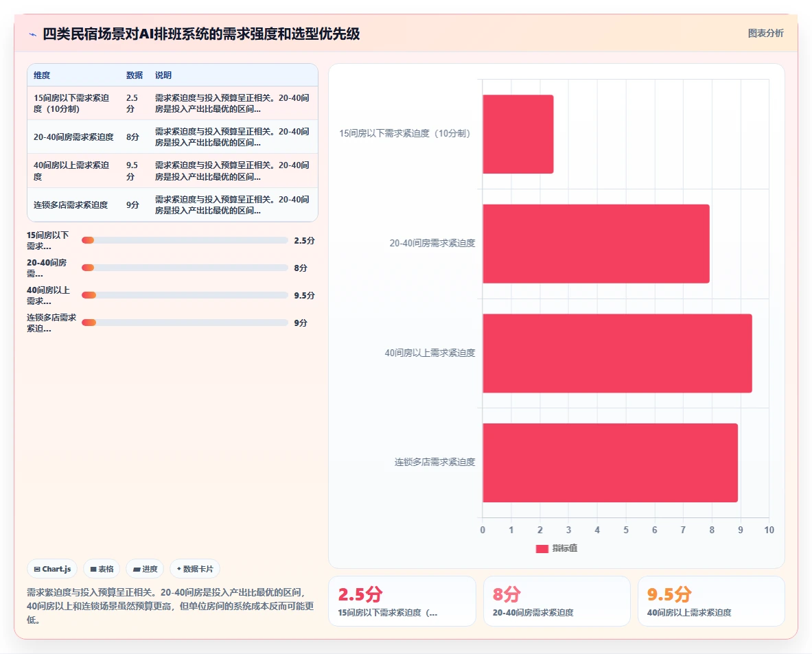
Task: Open the 图表分析 label in header
Action: (x=765, y=33)
